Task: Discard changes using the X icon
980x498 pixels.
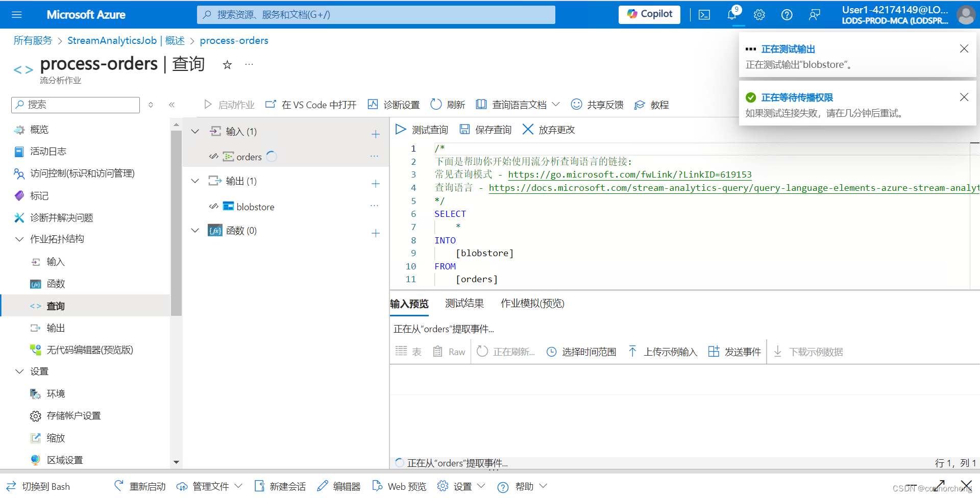Action: [528, 129]
